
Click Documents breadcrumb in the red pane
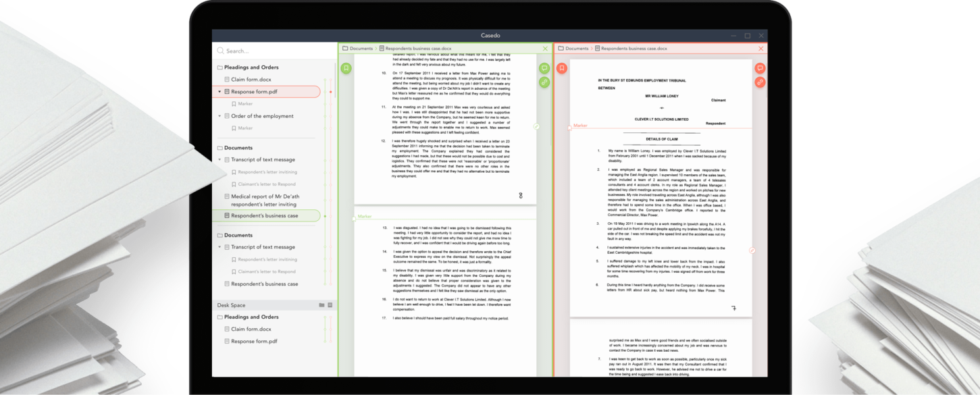click(x=577, y=49)
